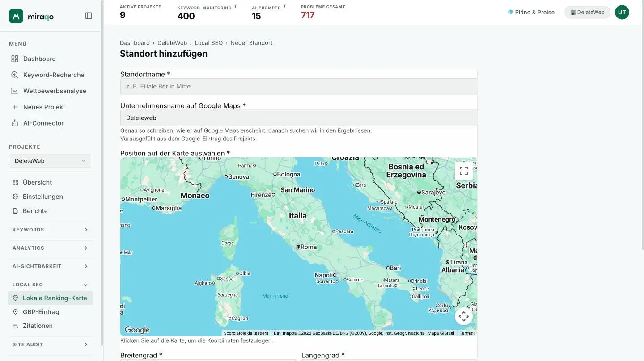Click on Roma on the map
The height and width of the screenshot is (361, 644).
[x=307, y=247]
